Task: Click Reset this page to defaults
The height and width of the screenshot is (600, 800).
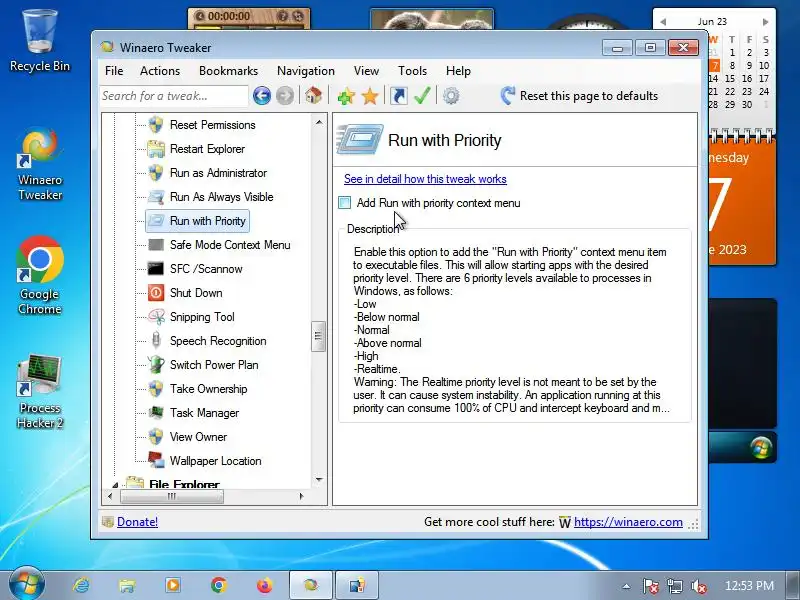Action: tap(579, 96)
